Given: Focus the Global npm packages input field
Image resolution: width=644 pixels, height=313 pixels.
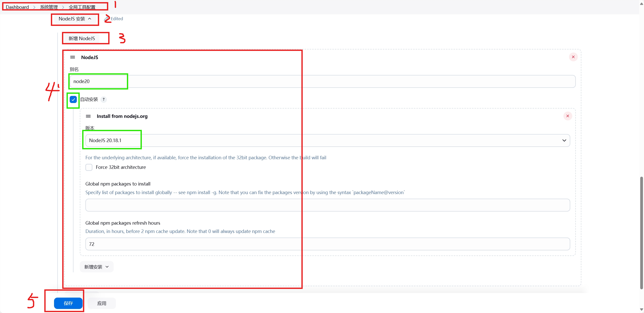Looking at the screenshot, I should (x=327, y=205).
